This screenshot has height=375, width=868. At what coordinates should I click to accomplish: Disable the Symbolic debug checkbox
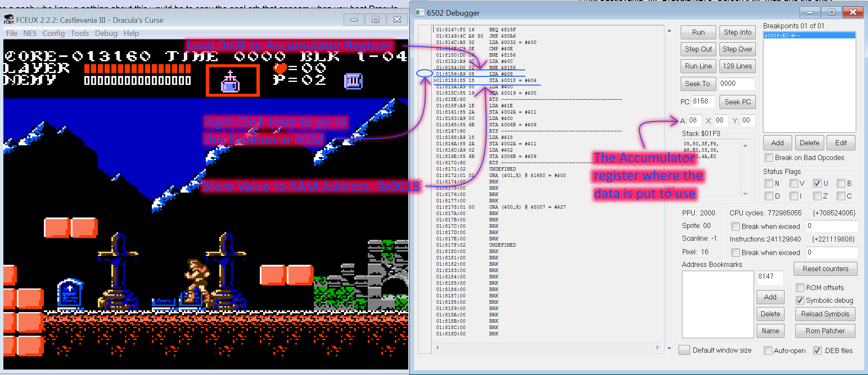coord(800,300)
